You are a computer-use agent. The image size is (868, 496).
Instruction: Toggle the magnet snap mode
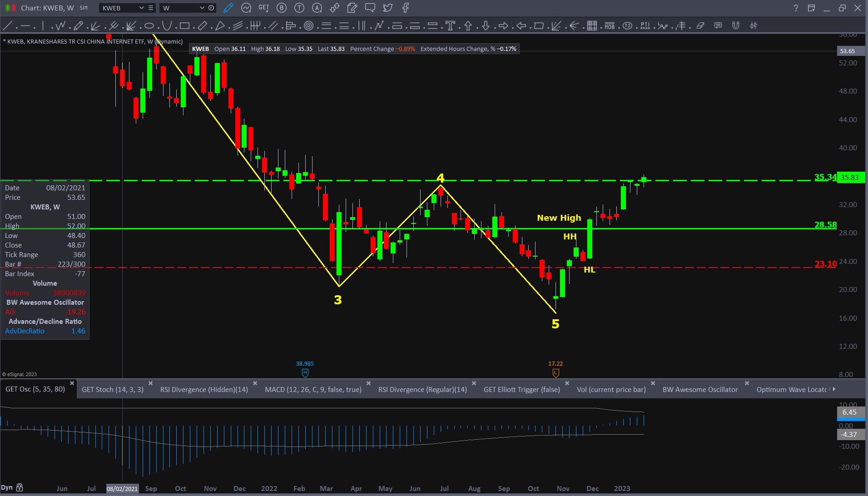coord(736,26)
